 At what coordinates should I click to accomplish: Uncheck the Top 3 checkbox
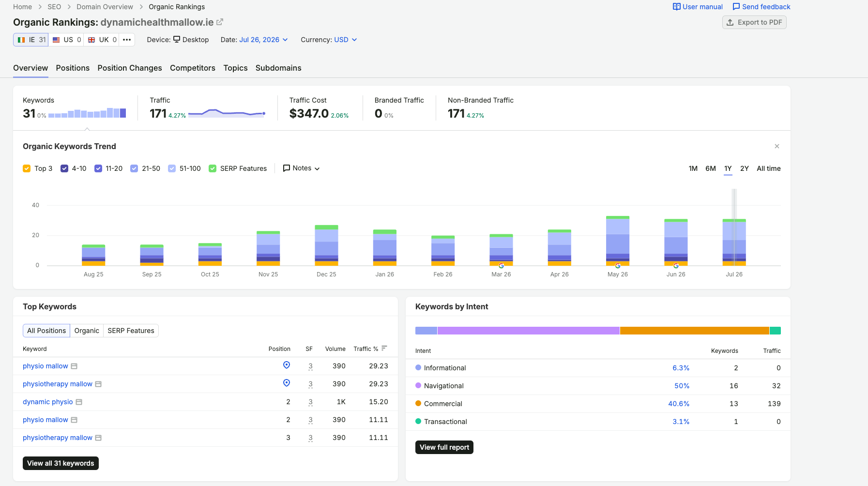(27, 168)
